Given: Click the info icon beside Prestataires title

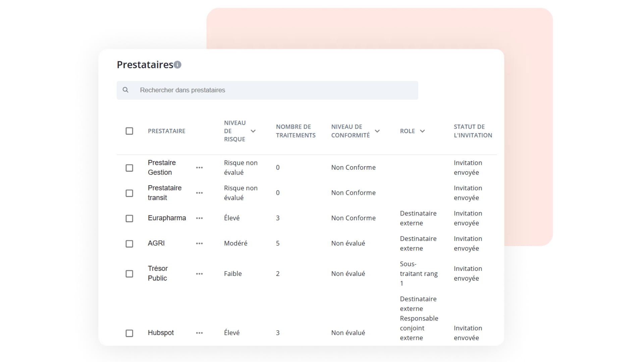Looking at the screenshot, I should click(178, 65).
